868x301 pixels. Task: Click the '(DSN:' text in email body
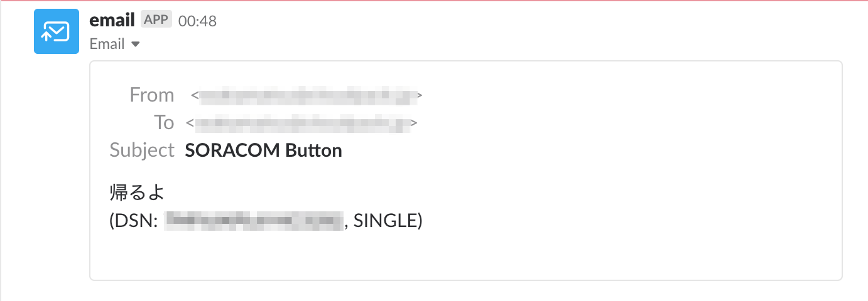coord(133,221)
